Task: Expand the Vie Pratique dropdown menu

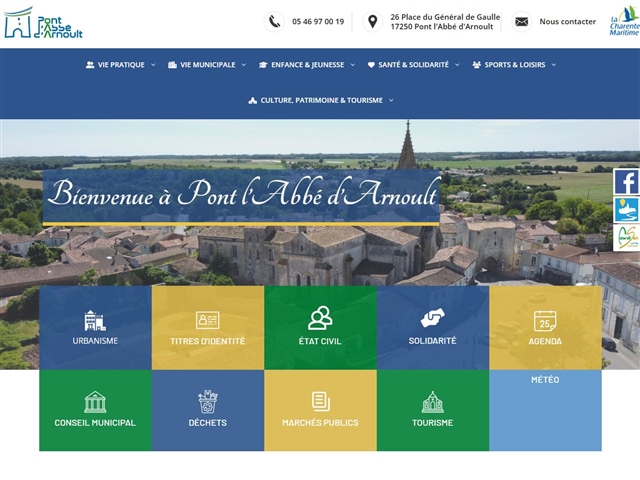Action: pos(121,65)
